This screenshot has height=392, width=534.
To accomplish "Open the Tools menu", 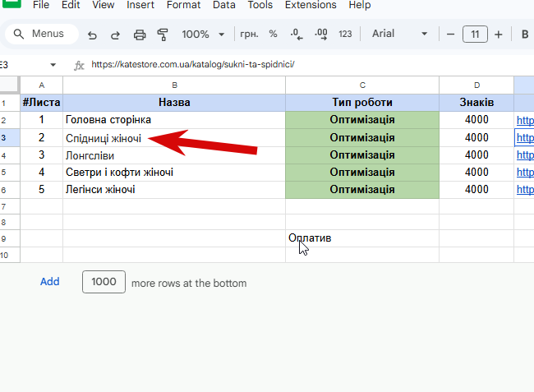I will [x=260, y=5].
